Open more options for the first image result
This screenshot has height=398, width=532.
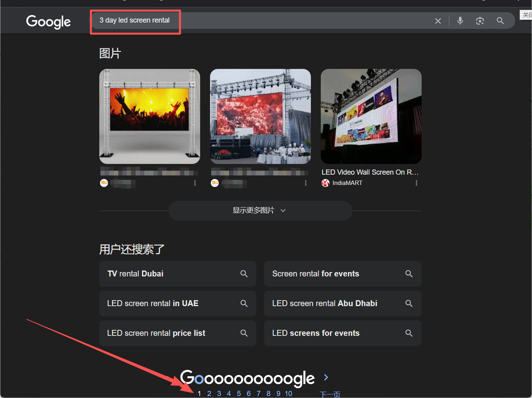tap(195, 183)
